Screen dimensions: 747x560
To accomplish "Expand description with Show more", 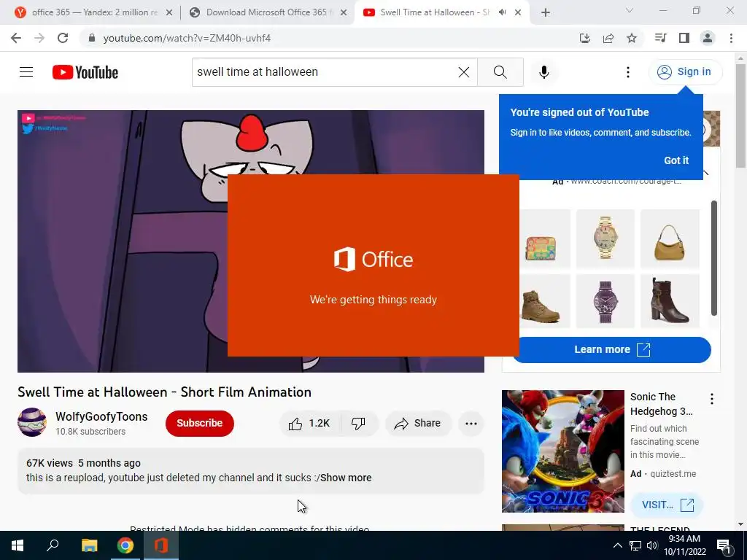I will coord(346,478).
